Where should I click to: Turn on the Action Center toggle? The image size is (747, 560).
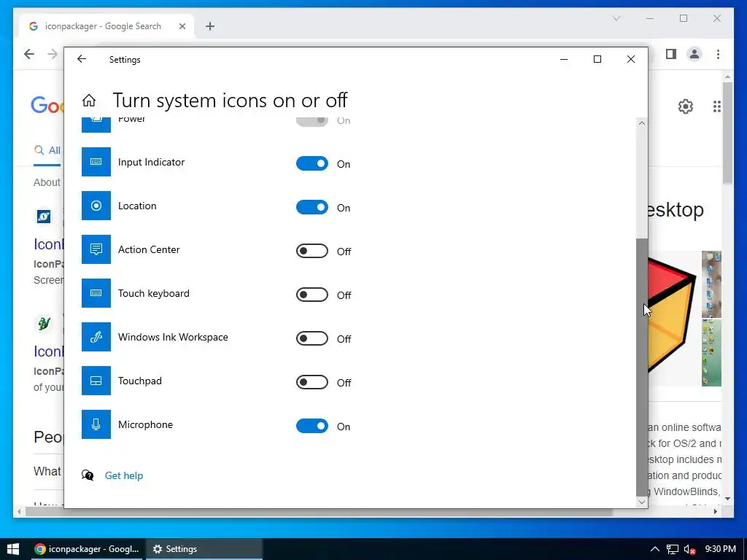pos(312,251)
